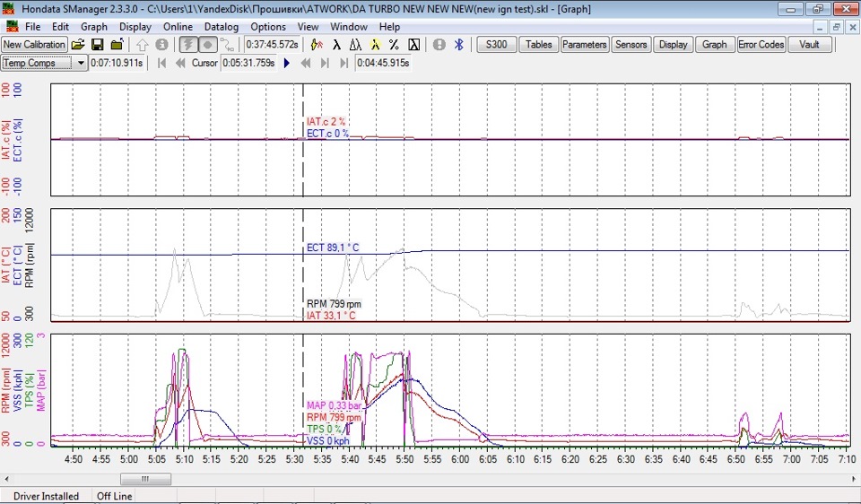Click the delta lambda icon

click(x=355, y=45)
